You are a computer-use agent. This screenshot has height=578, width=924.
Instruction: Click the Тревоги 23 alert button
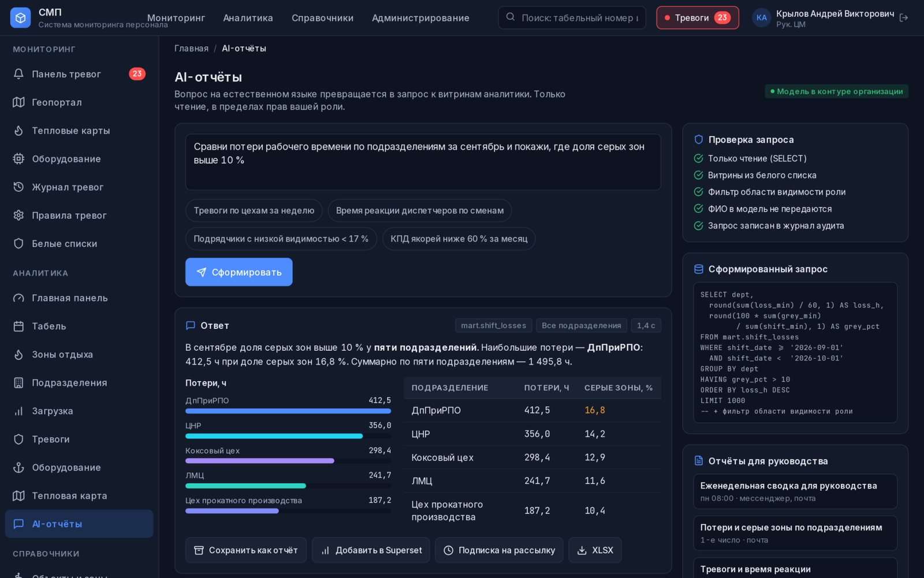698,18
